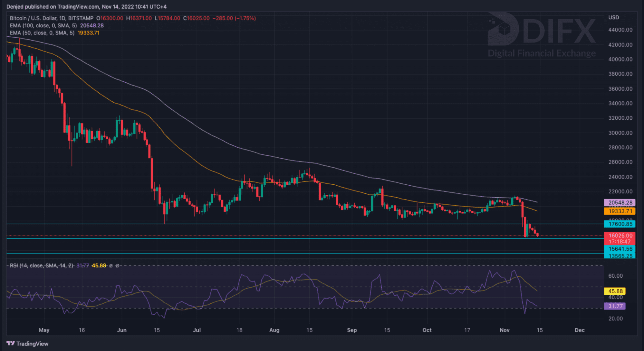Click the 44000.00 price scale label
This screenshot has width=644, height=351.
(x=620, y=30)
